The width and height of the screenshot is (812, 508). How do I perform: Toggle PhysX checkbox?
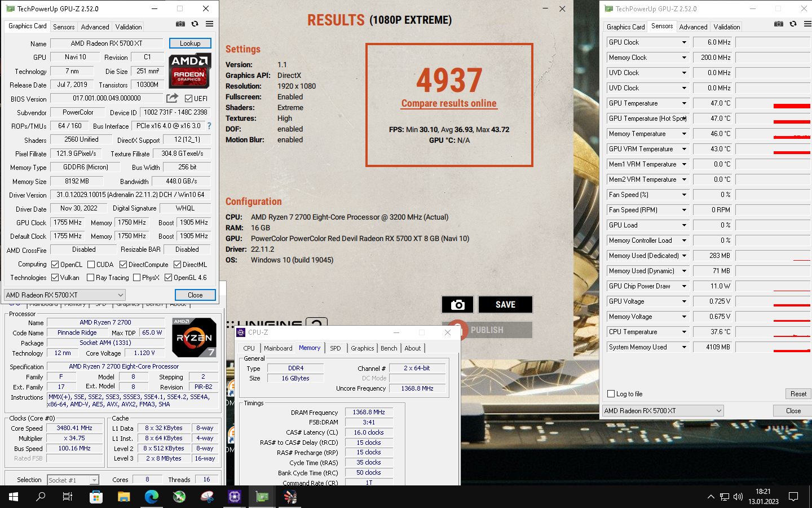(x=136, y=278)
